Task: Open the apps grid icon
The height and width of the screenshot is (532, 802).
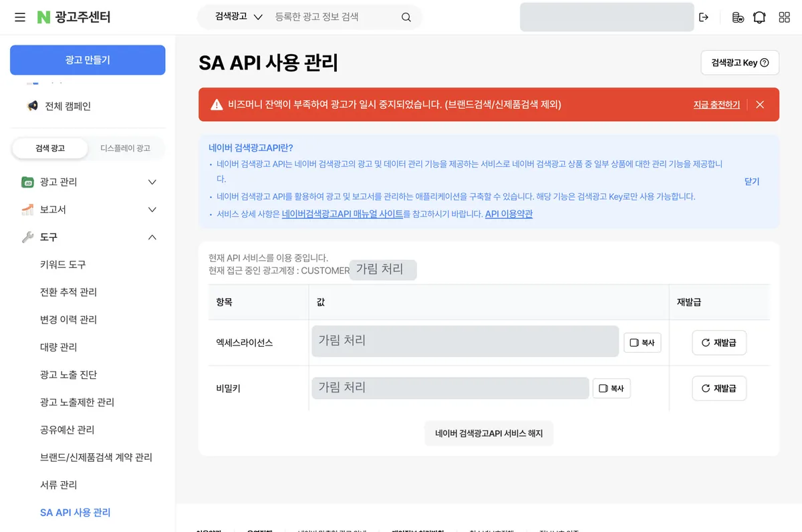Action: [785, 17]
